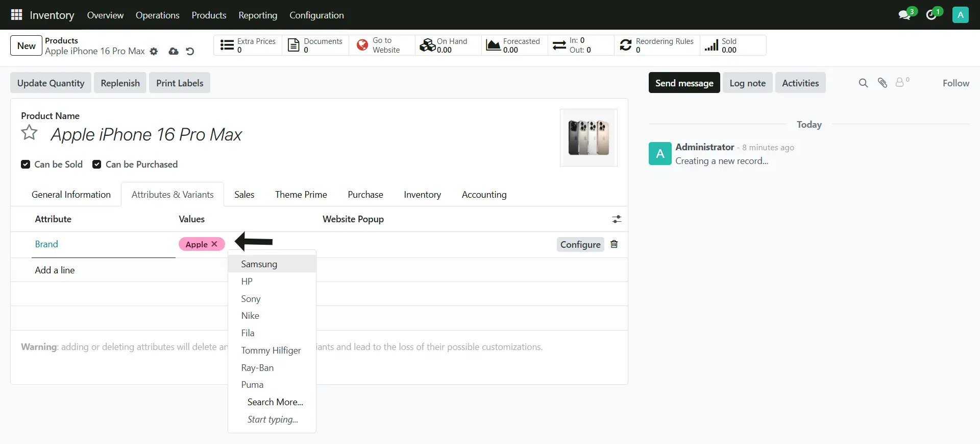Toggle the Can be Sold checkbox
The image size is (980, 444).
click(x=26, y=165)
